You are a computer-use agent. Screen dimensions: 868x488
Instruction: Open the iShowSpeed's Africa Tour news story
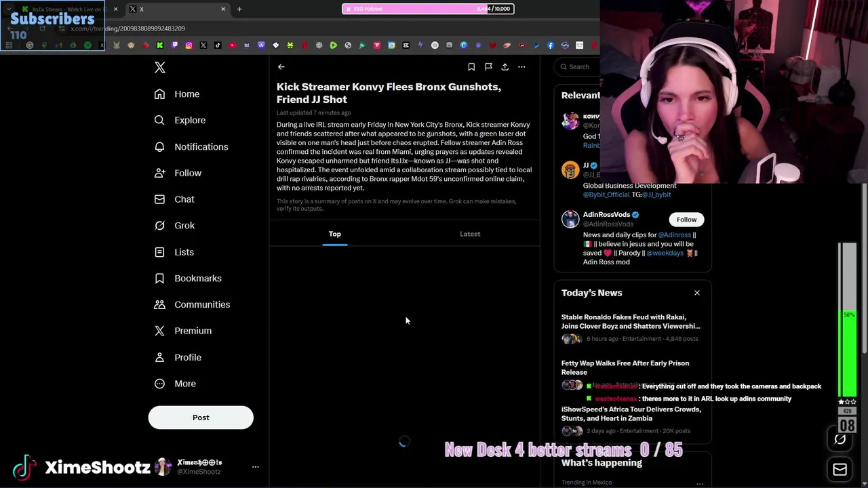(x=631, y=414)
